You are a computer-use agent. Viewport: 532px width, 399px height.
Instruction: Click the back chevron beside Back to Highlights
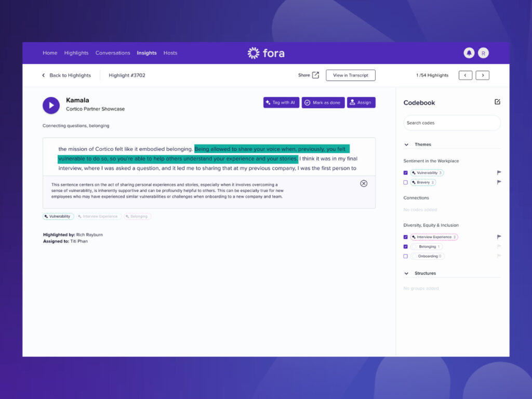tap(44, 75)
